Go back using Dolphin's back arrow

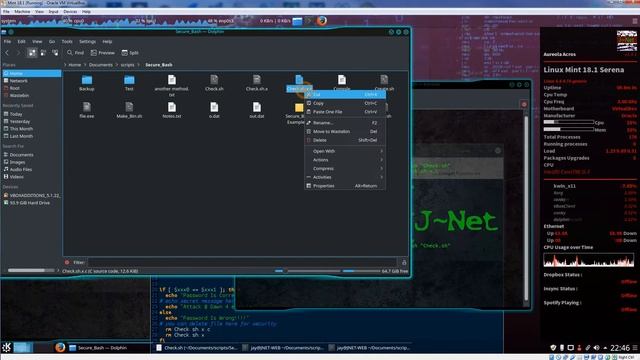[7, 53]
